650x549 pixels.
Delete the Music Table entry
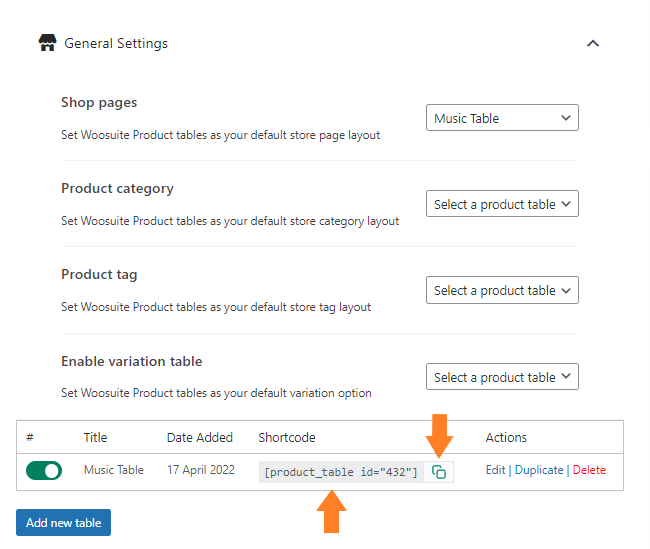pos(589,470)
